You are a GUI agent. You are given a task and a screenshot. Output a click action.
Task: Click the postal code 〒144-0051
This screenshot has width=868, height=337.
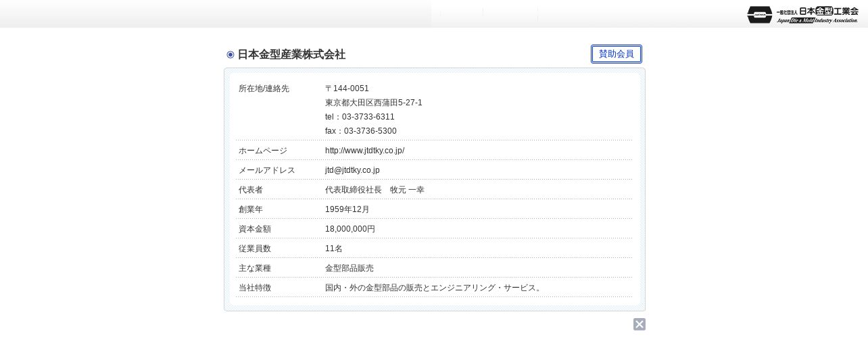point(347,88)
